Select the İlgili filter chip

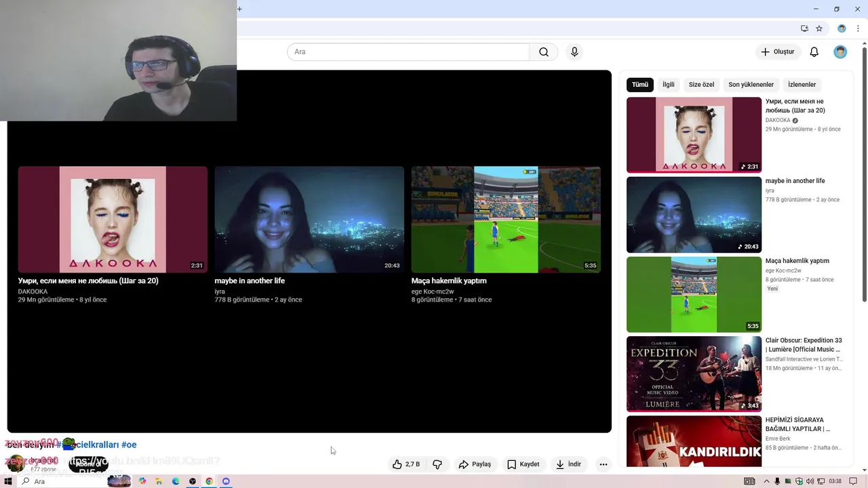(x=669, y=85)
